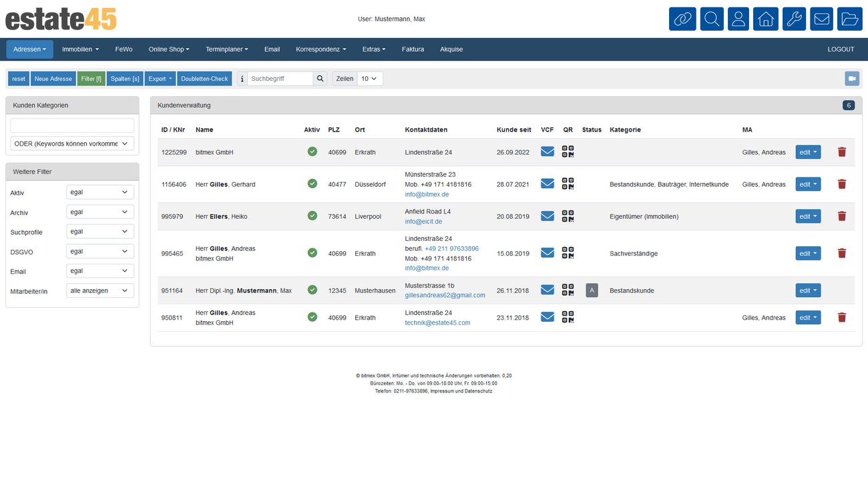Click the search magnifier button beside Suchbegriff
Viewport: 868px width, 488px height.
pos(320,79)
